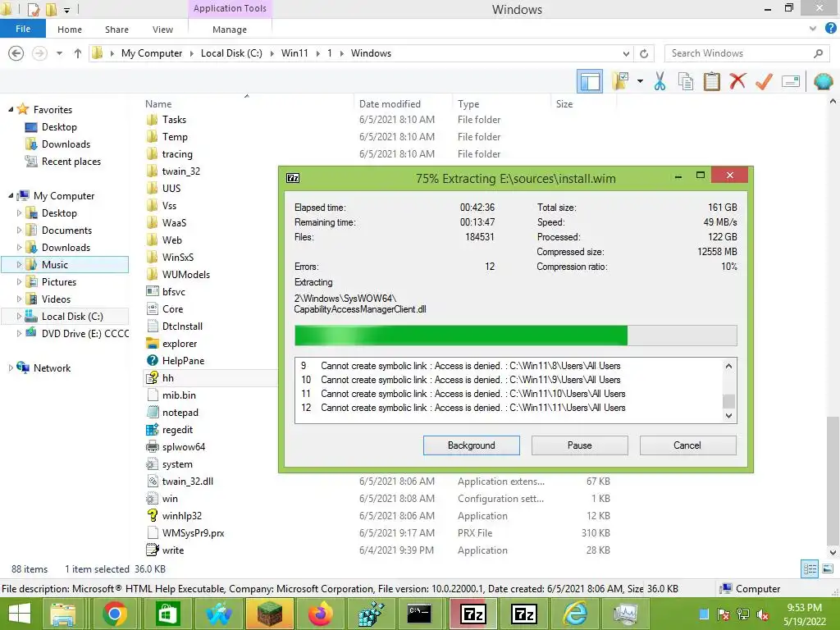Open the dropdown arrow next to folder options
The width and height of the screenshot is (840, 630).
pyautogui.click(x=640, y=81)
